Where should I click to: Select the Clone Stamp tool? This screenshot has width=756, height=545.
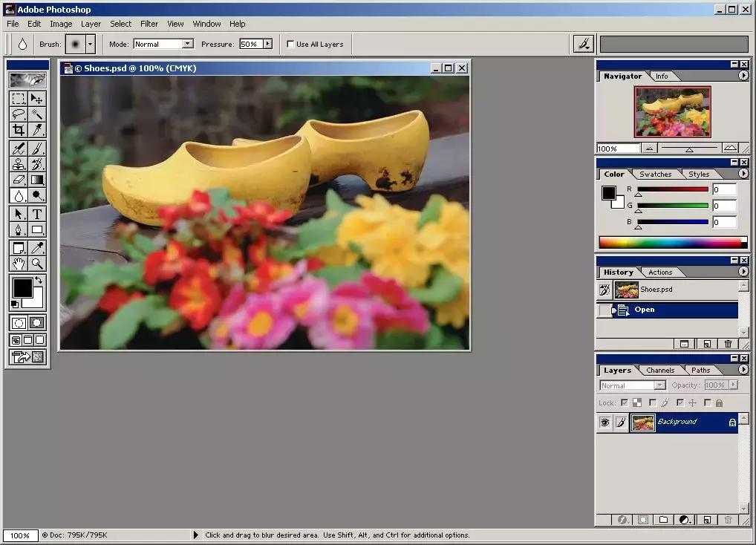coord(19,164)
